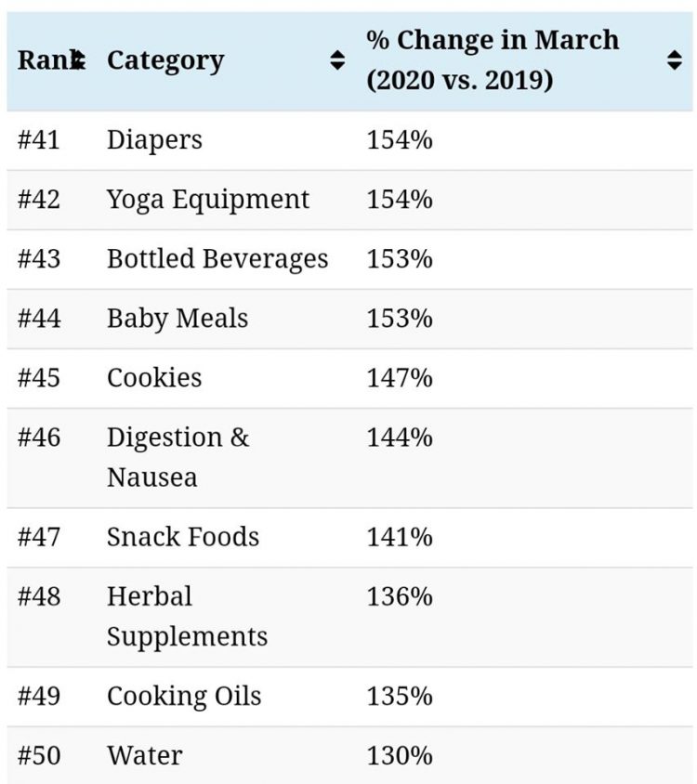The width and height of the screenshot is (697, 784).
Task: Select the Baby Meals entry
Action: (178, 319)
